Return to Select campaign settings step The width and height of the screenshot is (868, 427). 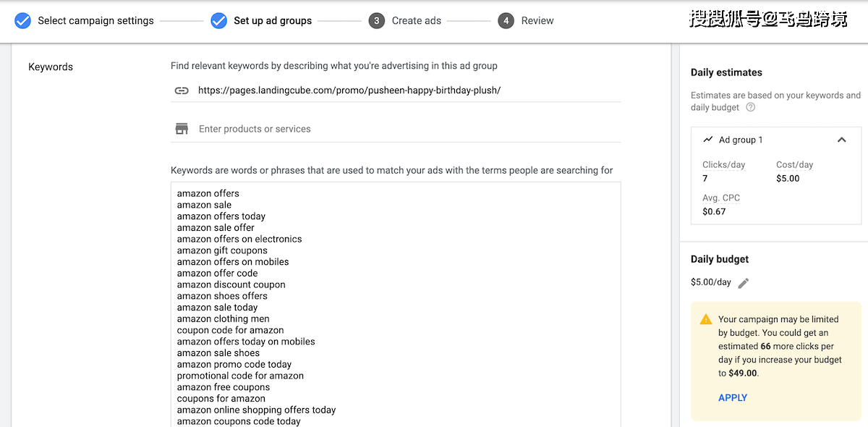pos(95,20)
